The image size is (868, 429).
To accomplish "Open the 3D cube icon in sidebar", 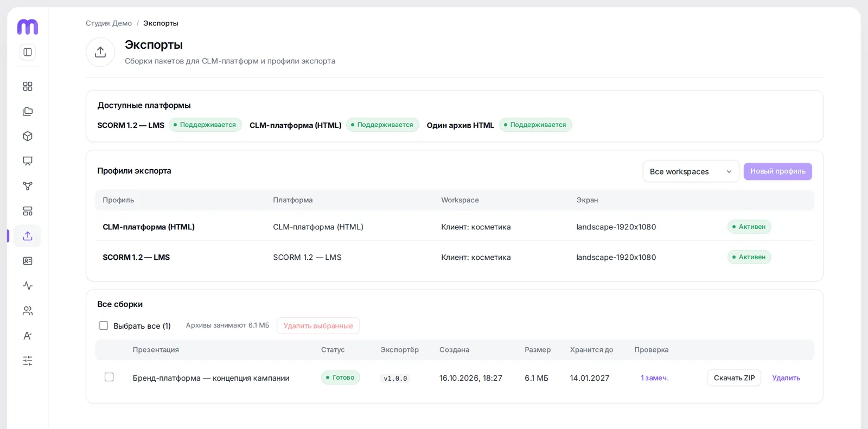I will pos(28,136).
